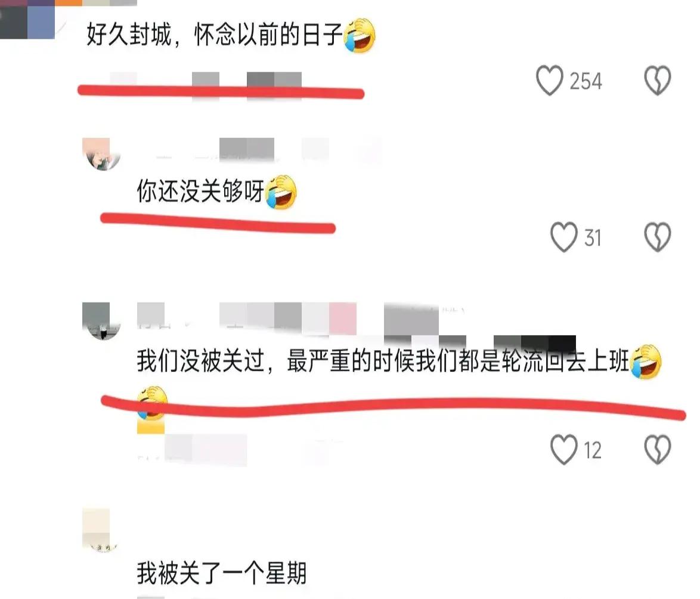Tap laughing emoji after 你还没关够呀
Image resolution: width=700 pixels, height=599 pixels.
(281, 192)
